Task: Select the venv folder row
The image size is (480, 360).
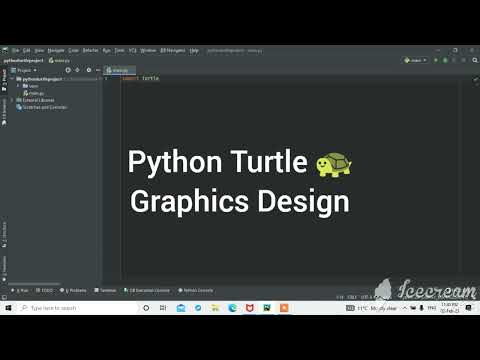Action: 31,86
